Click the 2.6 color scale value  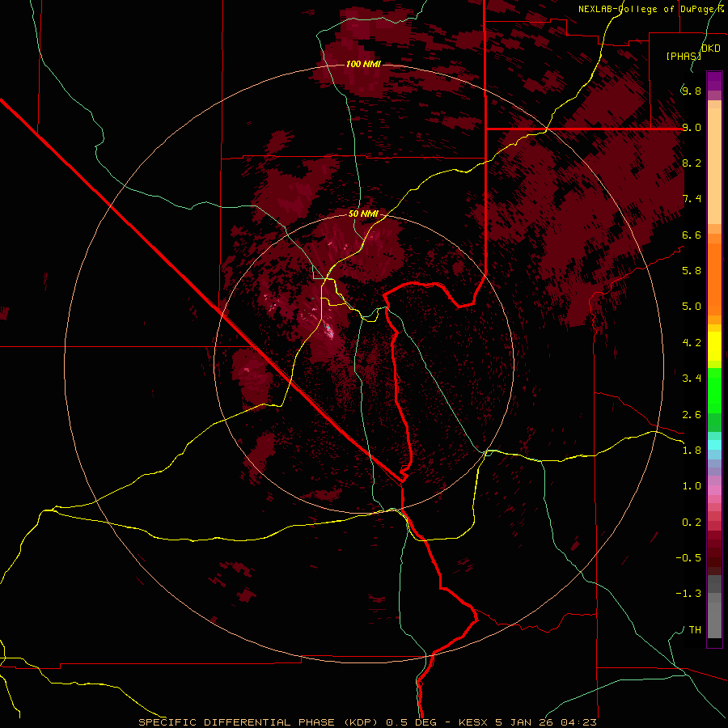pyautogui.click(x=692, y=415)
